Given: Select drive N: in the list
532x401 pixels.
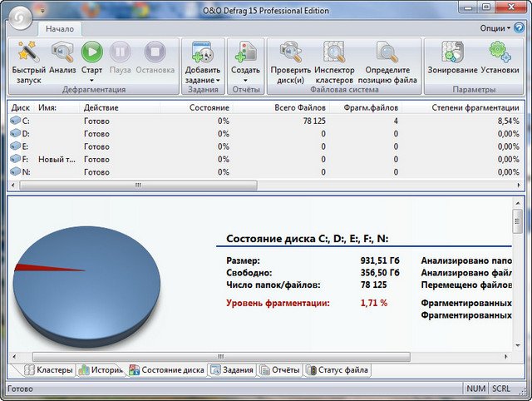Looking at the screenshot, I should [x=265, y=172].
